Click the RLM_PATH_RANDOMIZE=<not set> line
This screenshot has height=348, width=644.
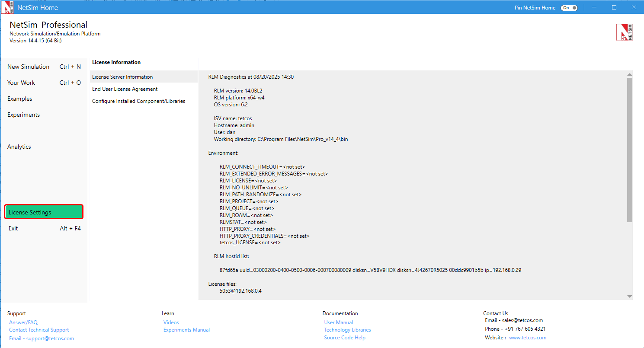[260, 195]
